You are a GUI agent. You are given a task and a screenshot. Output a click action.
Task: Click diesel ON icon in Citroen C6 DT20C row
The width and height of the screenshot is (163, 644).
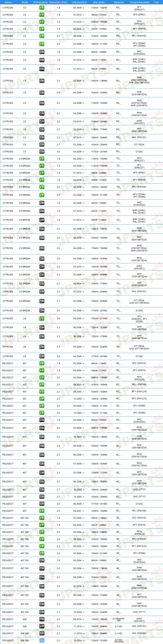42,356
